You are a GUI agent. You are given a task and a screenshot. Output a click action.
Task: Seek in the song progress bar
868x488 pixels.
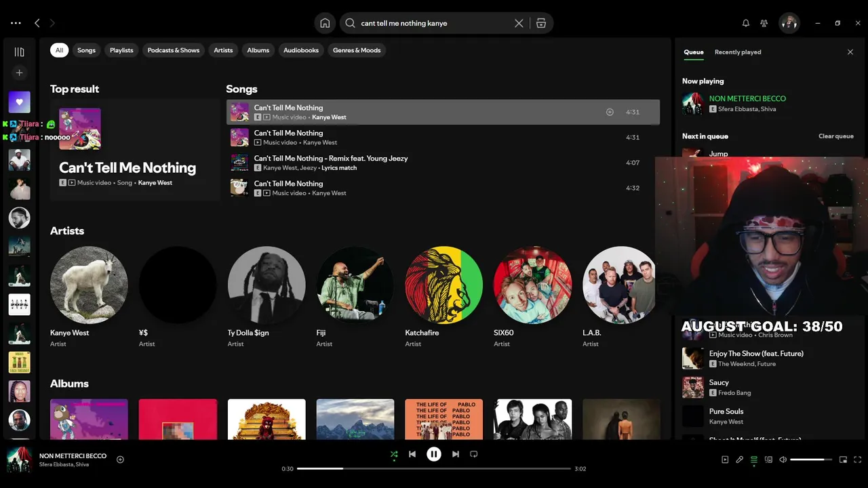(433, 468)
